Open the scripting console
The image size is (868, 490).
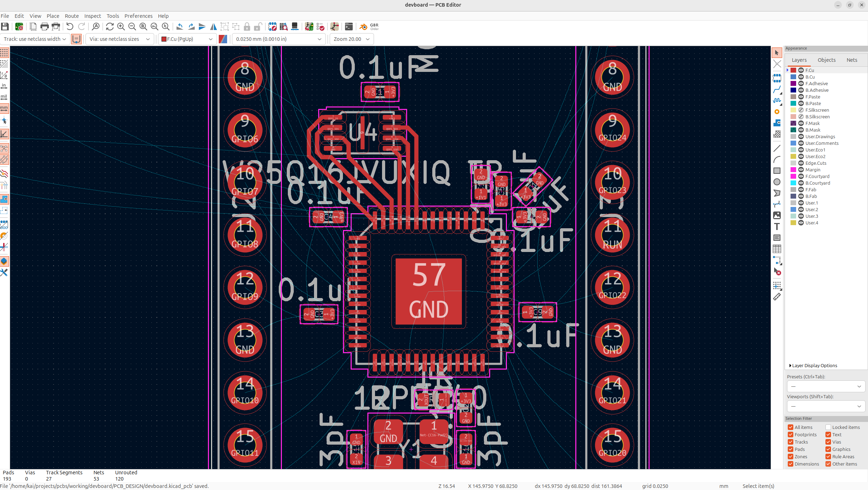tap(349, 27)
